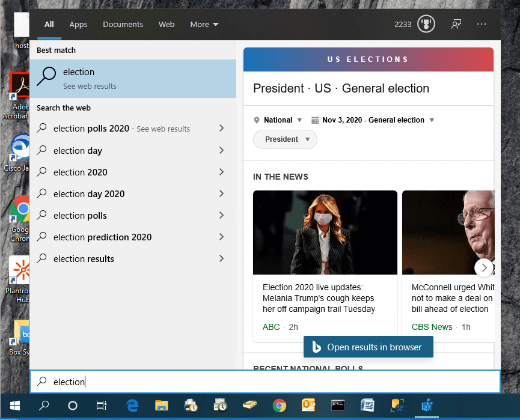Open Microsoft Word from taskbar

[x=367, y=406]
